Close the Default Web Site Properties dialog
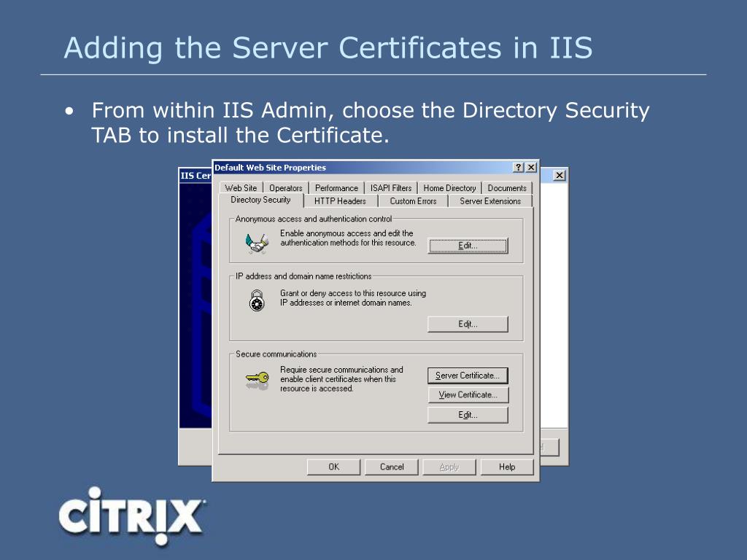Screen dimensions: 747x560 coord(531,168)
